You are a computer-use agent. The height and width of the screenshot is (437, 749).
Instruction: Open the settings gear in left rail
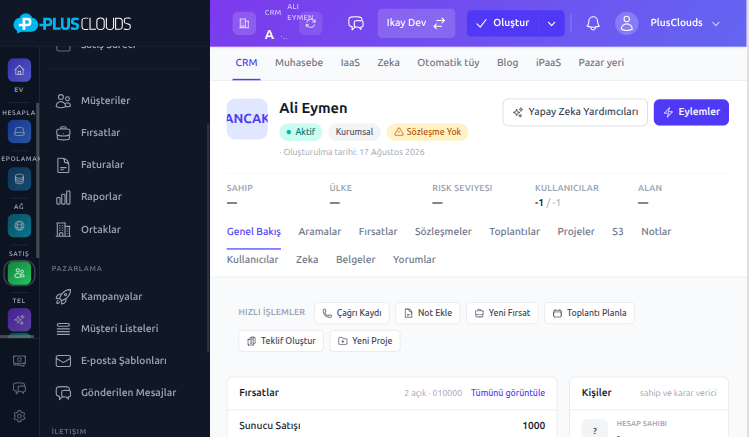coord(19,416)
